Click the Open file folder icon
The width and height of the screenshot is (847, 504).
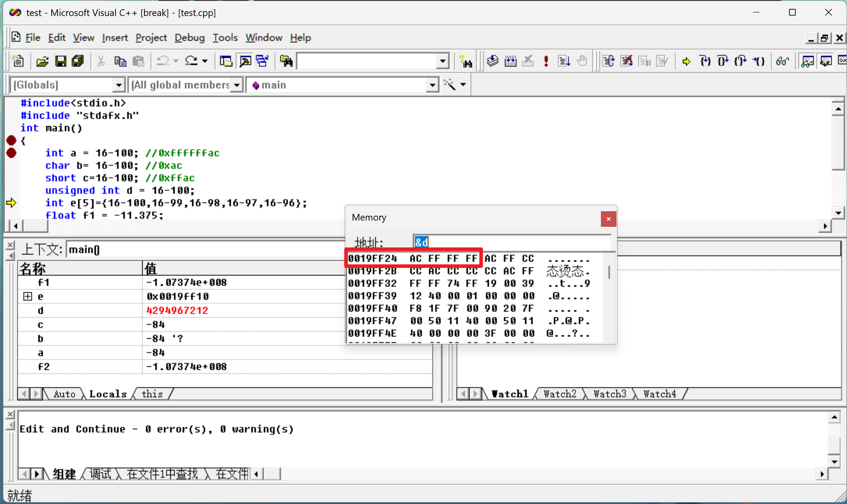coord(42,61)
